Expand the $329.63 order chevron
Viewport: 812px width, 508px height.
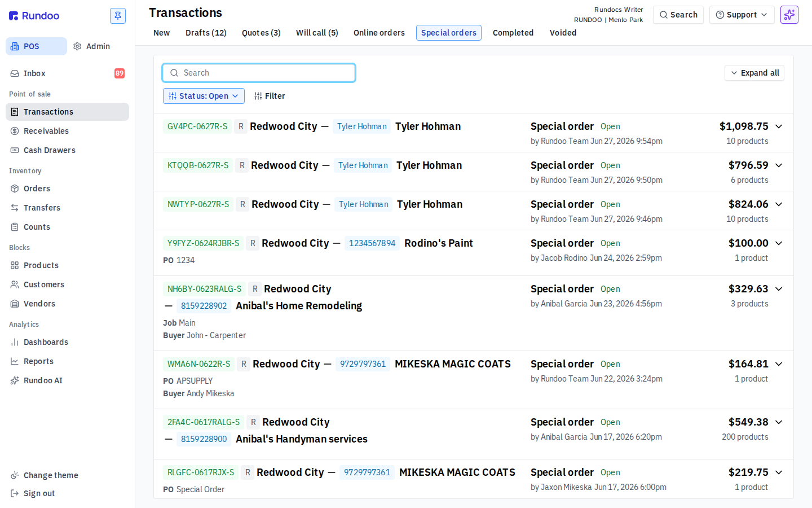[779, 289]
